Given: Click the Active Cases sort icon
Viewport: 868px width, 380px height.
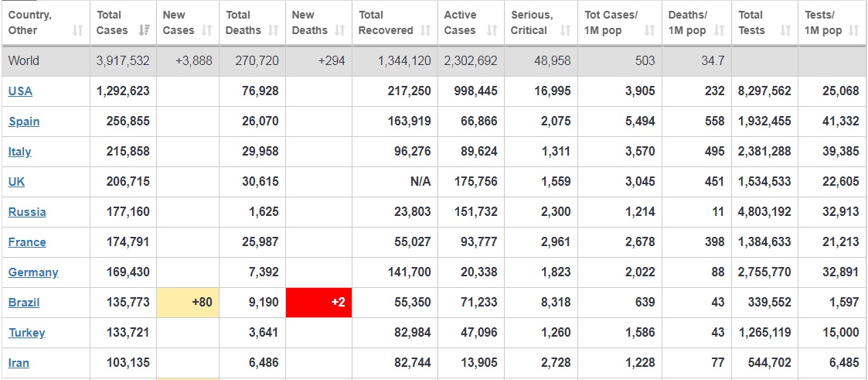Looking at the screenshot, I should (x=492, y=31).
